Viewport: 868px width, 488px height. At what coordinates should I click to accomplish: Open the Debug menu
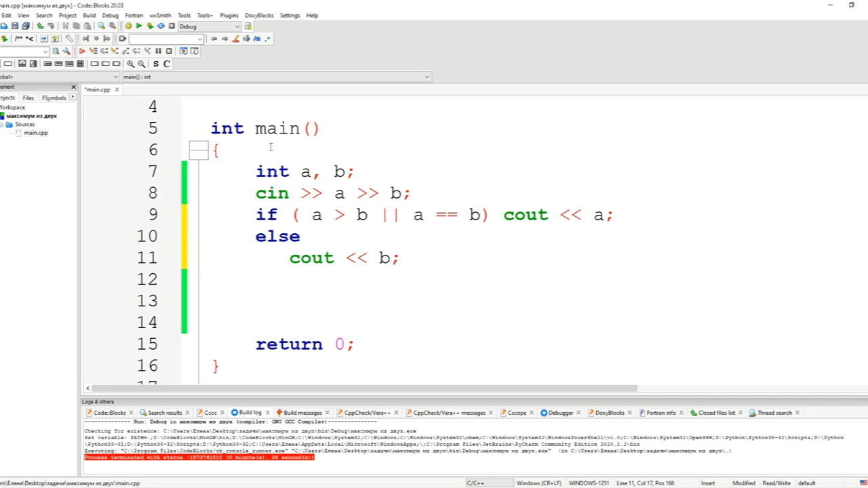(x=110, y=15)
